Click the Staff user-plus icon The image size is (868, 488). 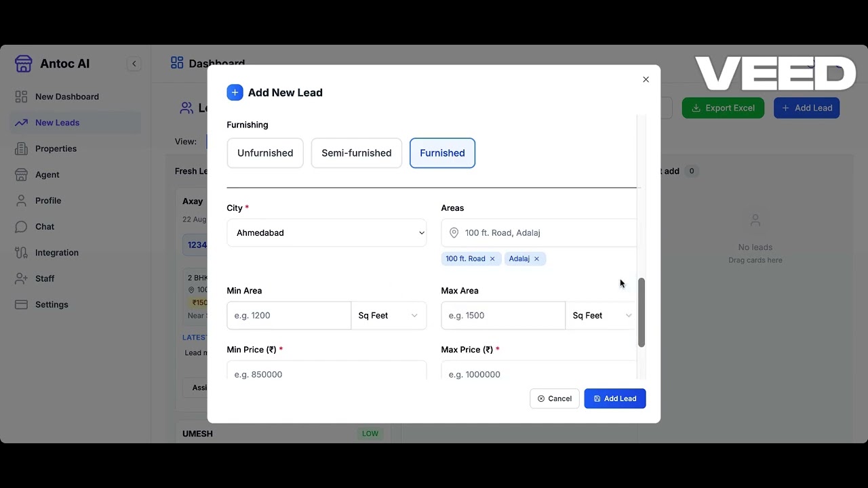click(x=22, y=279)
